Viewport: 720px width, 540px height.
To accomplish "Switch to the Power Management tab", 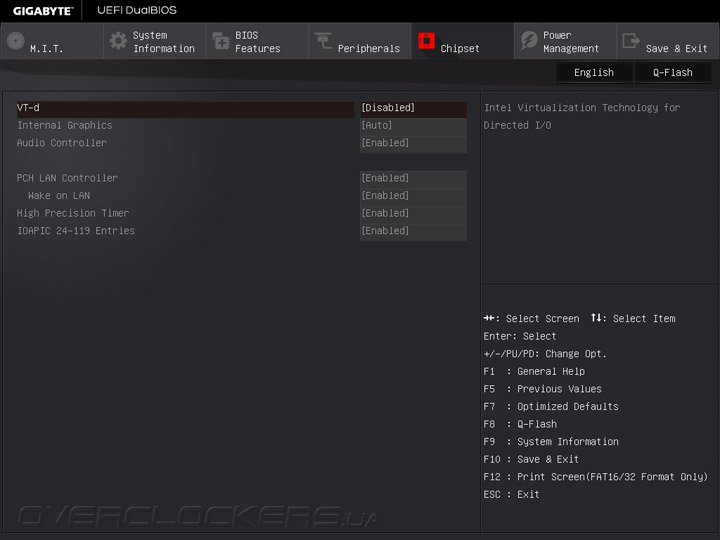I will pyautogui.click(x=565, y=41).
